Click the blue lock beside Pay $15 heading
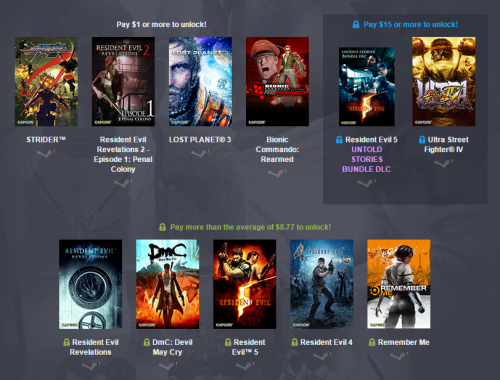 coord(356,25)
